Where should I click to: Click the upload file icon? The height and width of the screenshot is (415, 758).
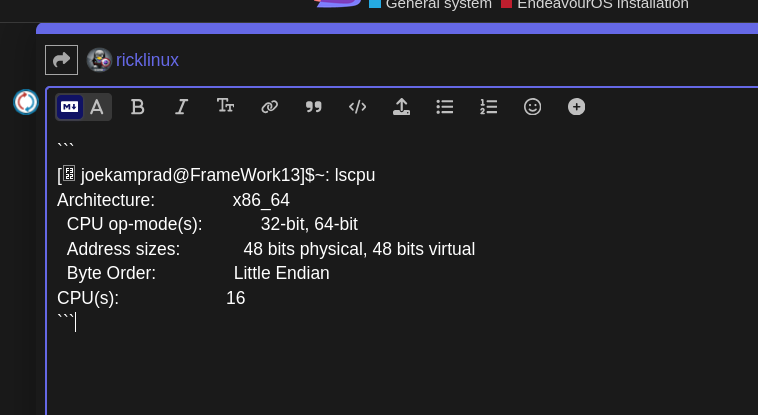401,107
